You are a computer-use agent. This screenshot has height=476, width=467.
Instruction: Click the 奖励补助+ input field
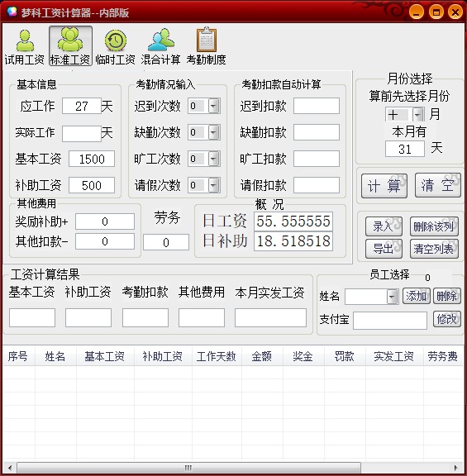pyautogui.click(x=105, y=221)
